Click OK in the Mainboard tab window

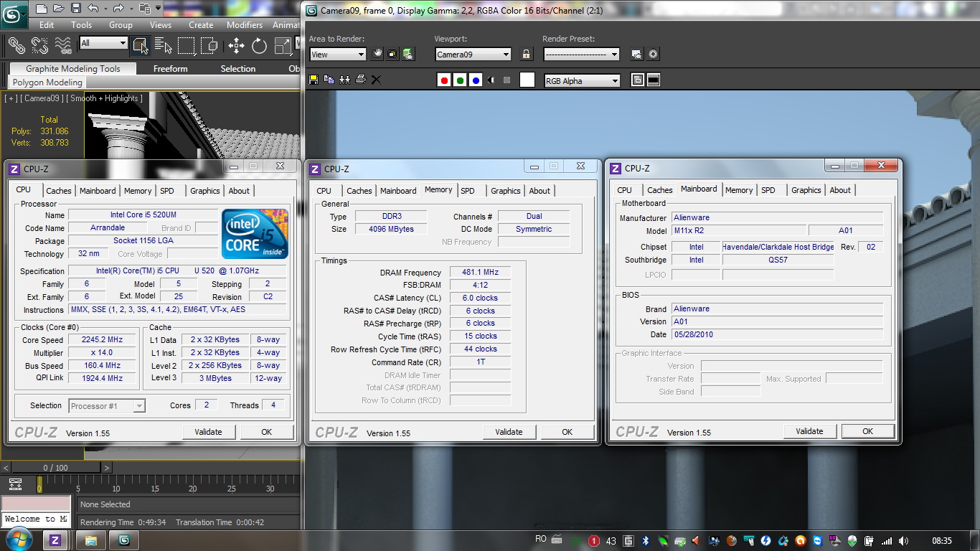click(x=867, y=431)
